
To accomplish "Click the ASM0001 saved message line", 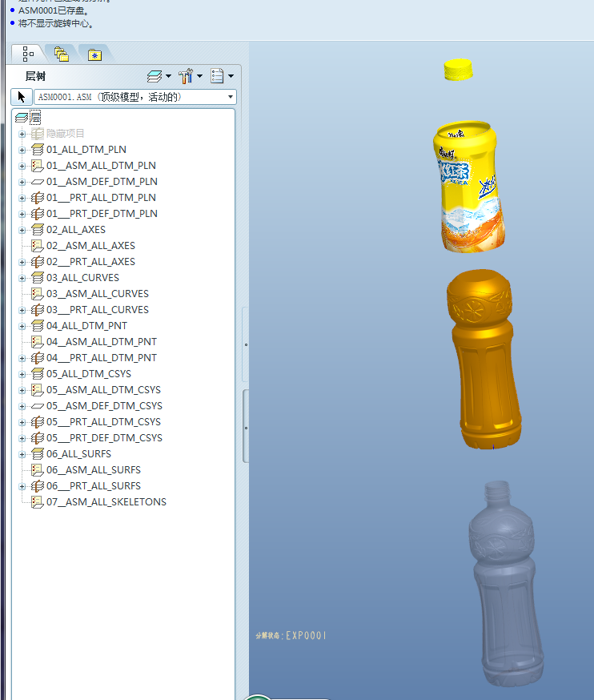I will pyautogui.click(x=53, y=10).
